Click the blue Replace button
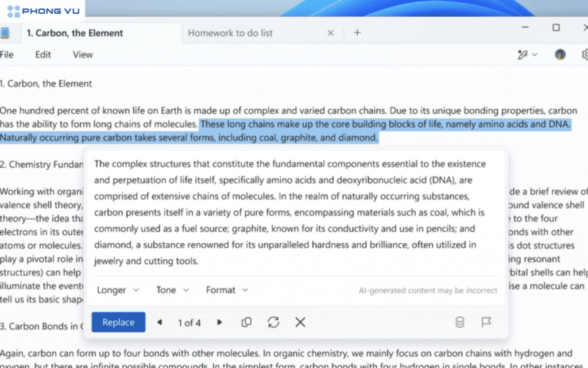 pyautogui.click(x=118, y=323)
